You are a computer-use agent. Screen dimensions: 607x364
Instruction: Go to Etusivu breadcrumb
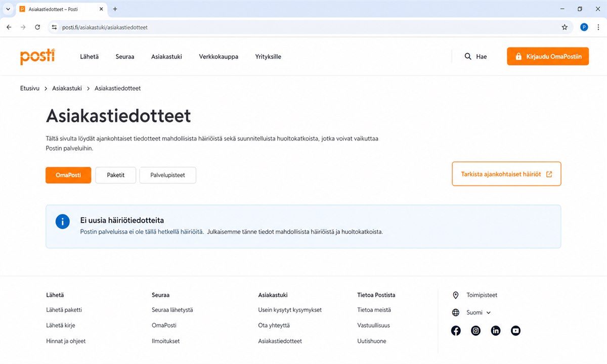(30, 88)
